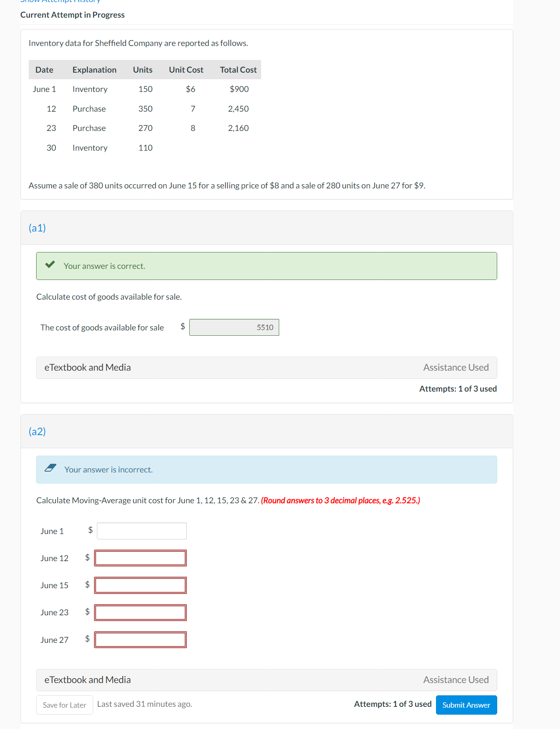
Task: Select the (a1) section heading
Action: 37,228
